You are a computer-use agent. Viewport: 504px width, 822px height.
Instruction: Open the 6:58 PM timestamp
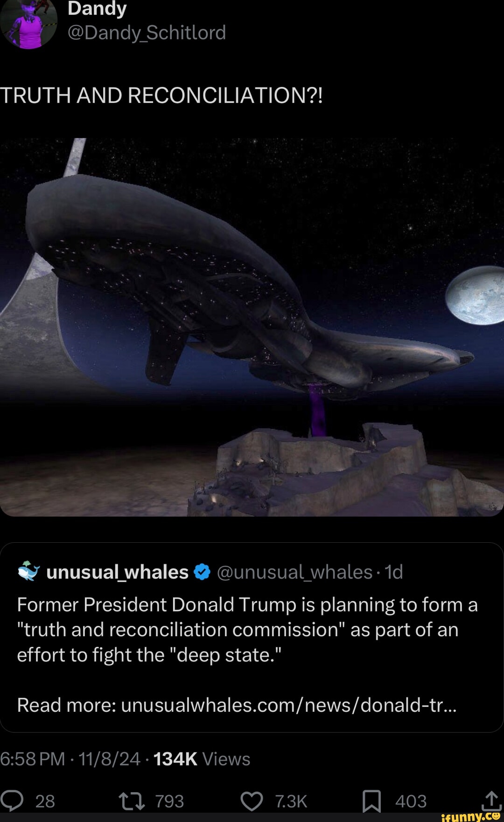point(33,759)
